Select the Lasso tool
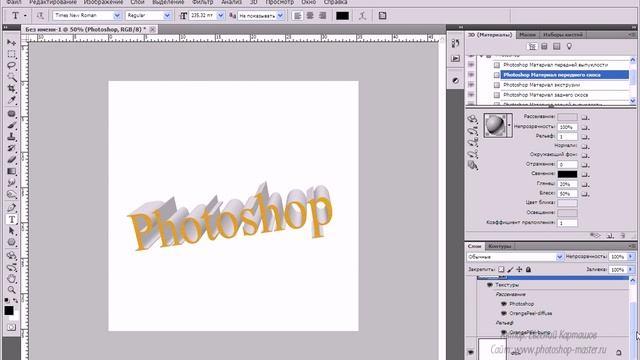Screen dimensions: 640x360 point(11,65)
